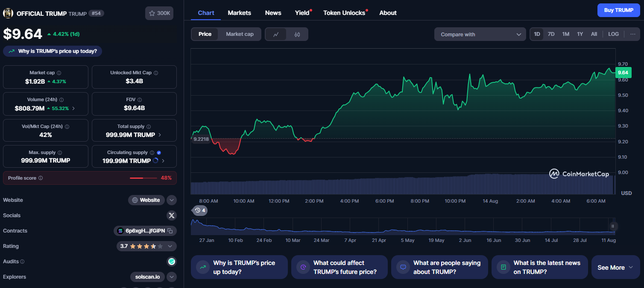This screenshot has height=288, width=644.
Task: Select the Price toggle
Action: tap(205, 34)
